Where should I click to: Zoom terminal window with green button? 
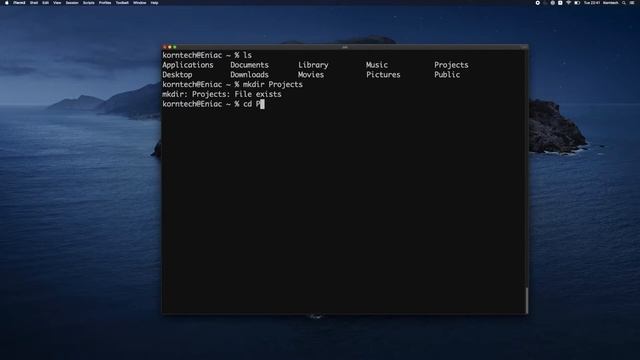click(175, 47)
